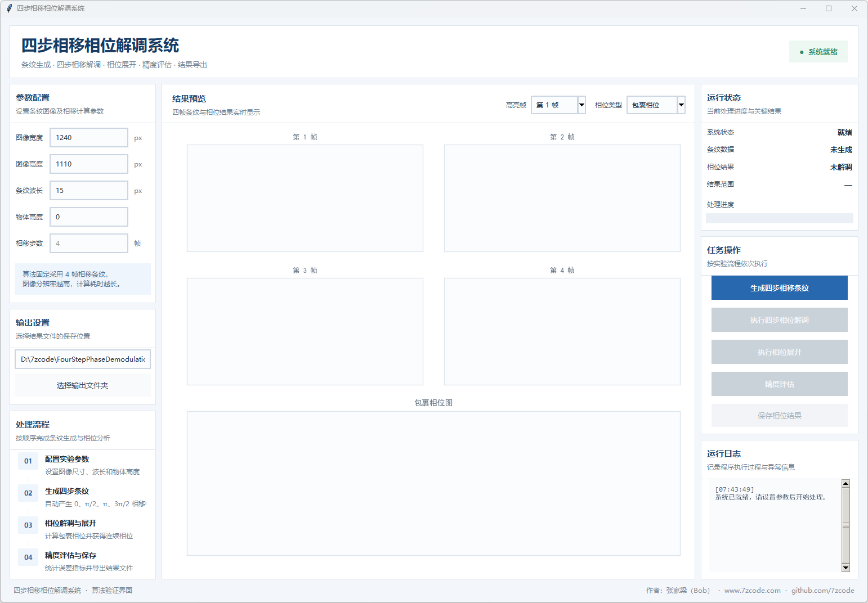Click the 未生成 fringe data status
Image resolution: width=868 pixels, height=603 pixels.
841,150
